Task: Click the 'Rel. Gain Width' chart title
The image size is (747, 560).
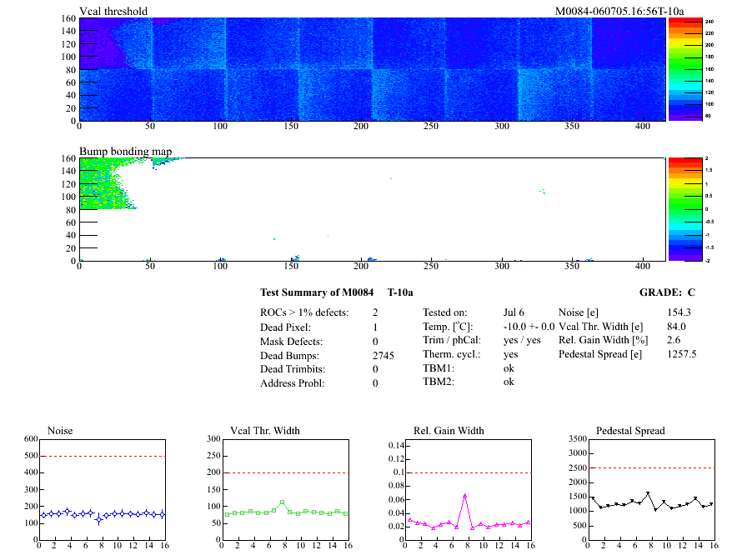Action: pyautogui.click(x=449, y=431)
